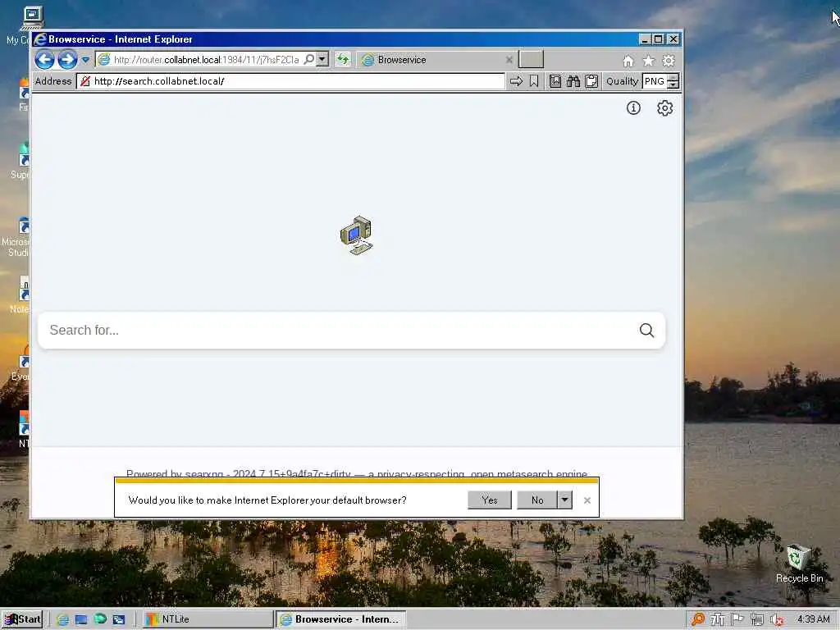Image resolution: width=840 pixels, height=630 pixels.
Task: Click the router.collabnet.local URL field
Action: 206,59
